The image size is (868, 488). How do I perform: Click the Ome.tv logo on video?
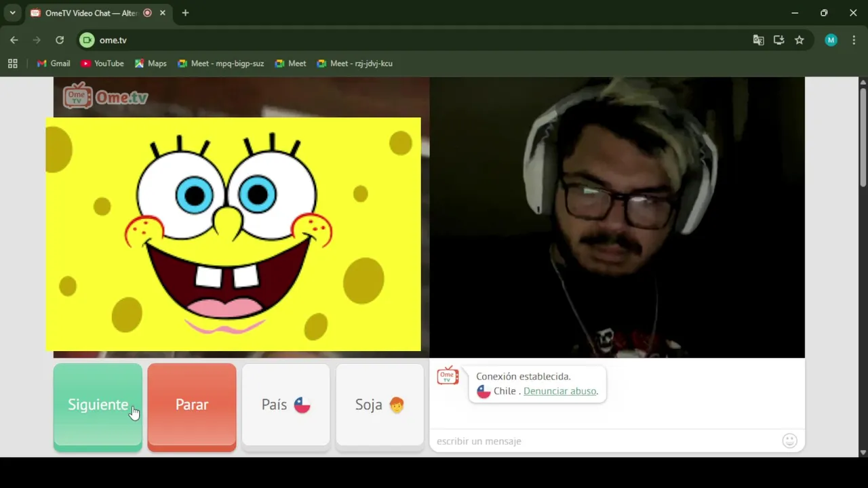(105, 96)
